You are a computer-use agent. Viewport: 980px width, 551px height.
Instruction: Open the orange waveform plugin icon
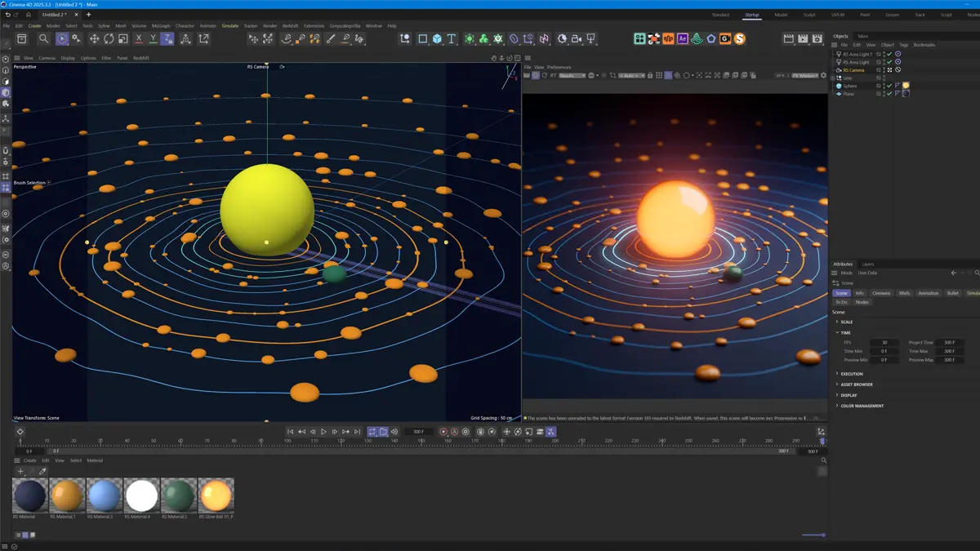668,38
